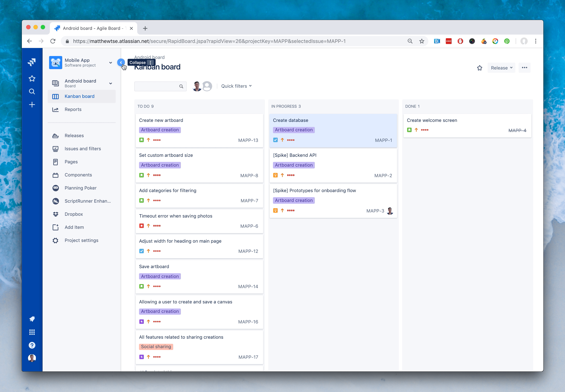Switch to the Reports view
The width and height of the screenshot is (565, 392).
coord(73,109)
